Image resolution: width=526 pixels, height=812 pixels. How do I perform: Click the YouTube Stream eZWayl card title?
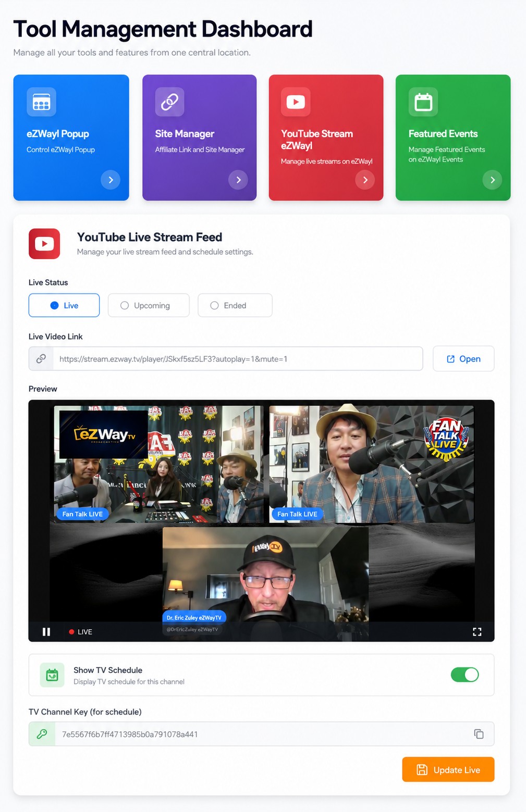point(317,140)
